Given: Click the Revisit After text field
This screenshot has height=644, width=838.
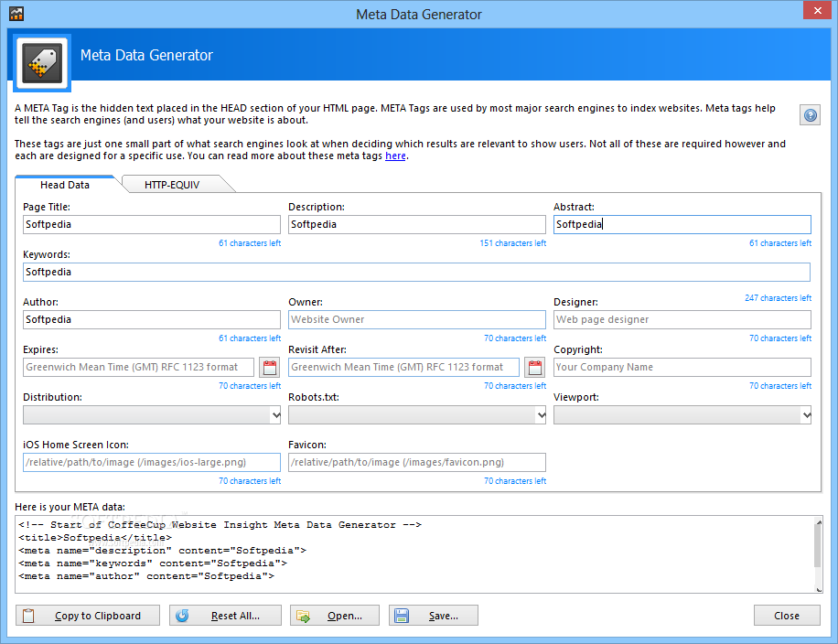Looking at the screenshot, I should (403, 367).
